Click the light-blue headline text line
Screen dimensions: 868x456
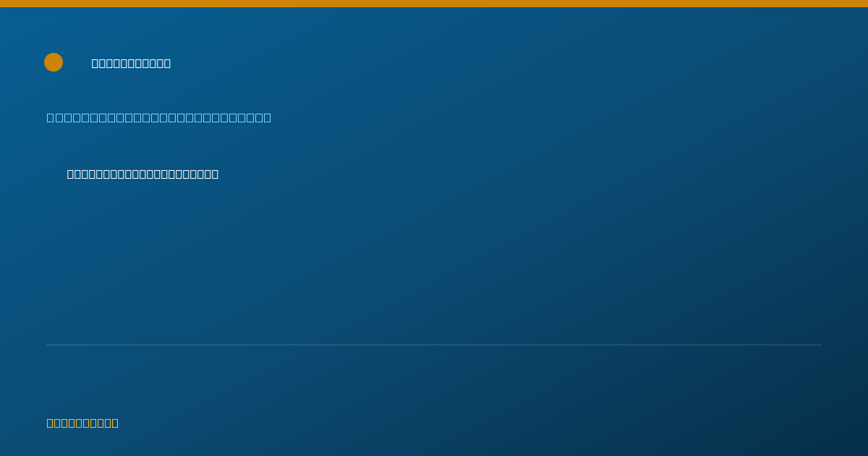(x=159, y=117)
